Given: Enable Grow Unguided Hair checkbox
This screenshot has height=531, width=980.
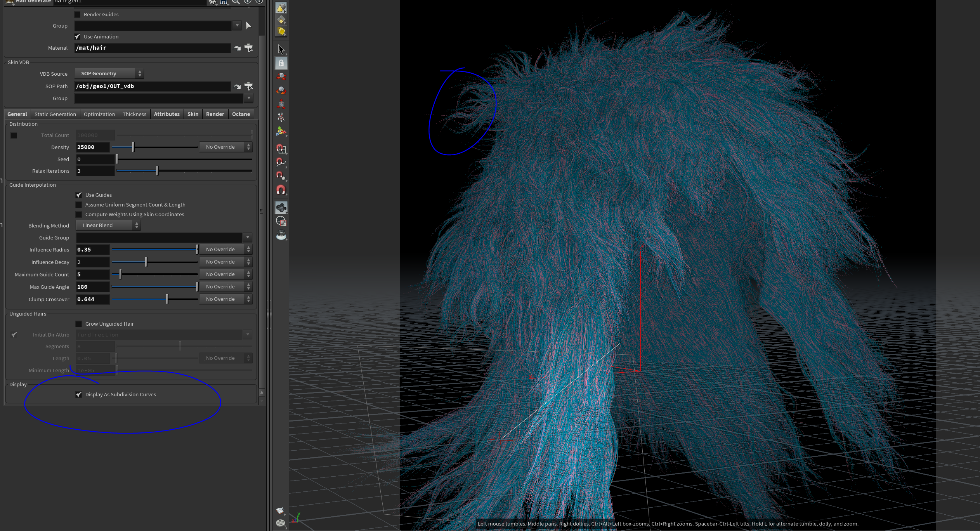Looking at the screenshot, I should 79,324.
